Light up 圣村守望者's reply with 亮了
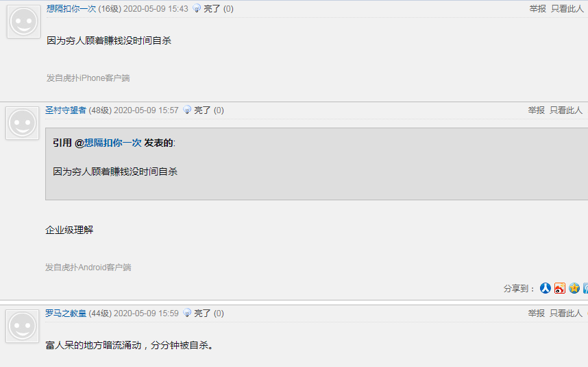588x367 pixels. (202, 110)
